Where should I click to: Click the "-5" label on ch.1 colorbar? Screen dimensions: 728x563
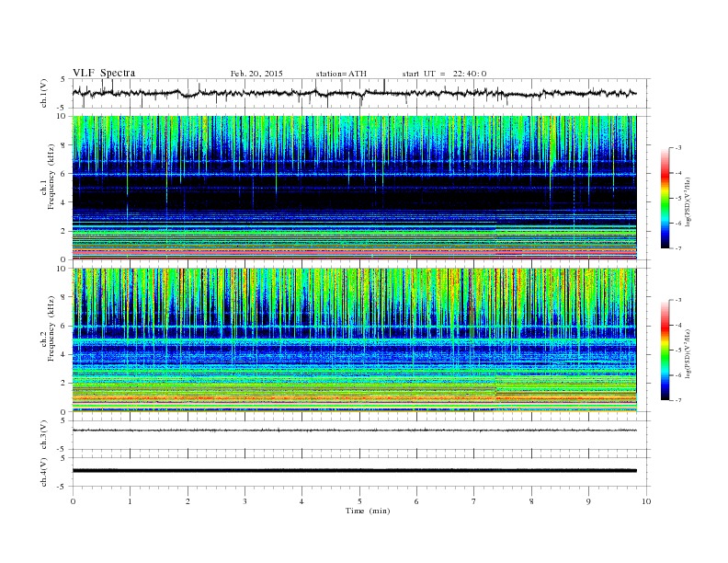pos(677,199)
